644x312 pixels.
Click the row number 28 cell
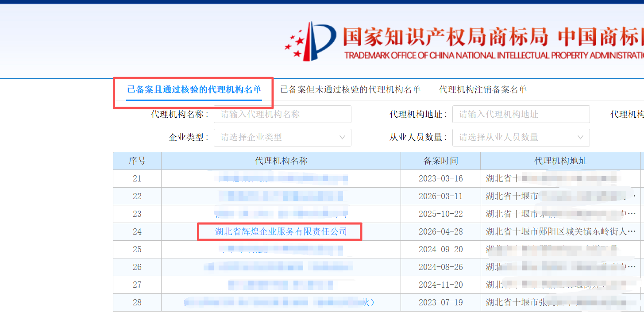tap(137, 303)
